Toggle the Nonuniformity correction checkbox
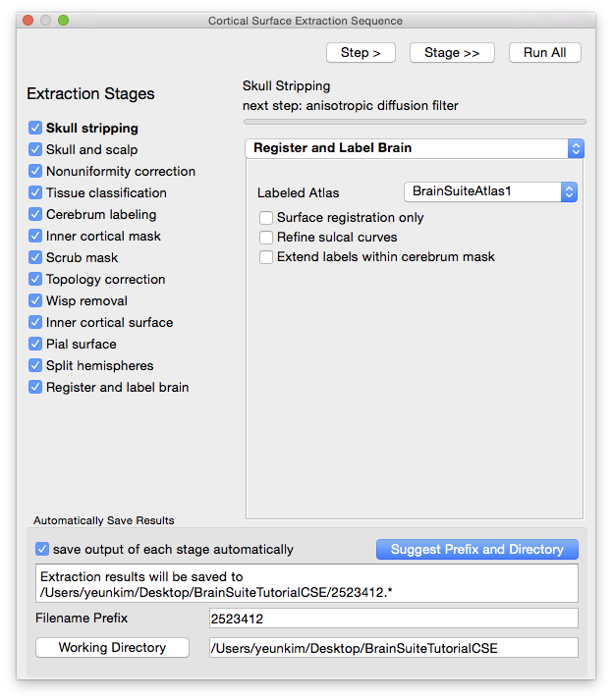 point(35,171)
